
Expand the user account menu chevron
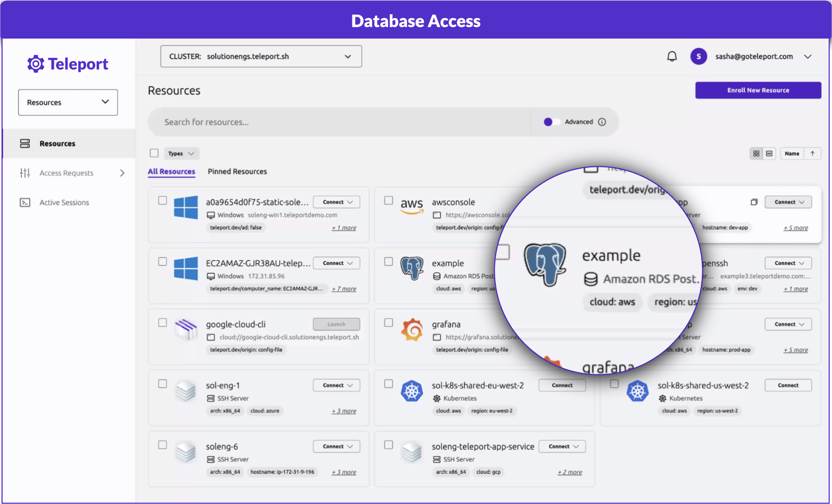coord(808,56)
